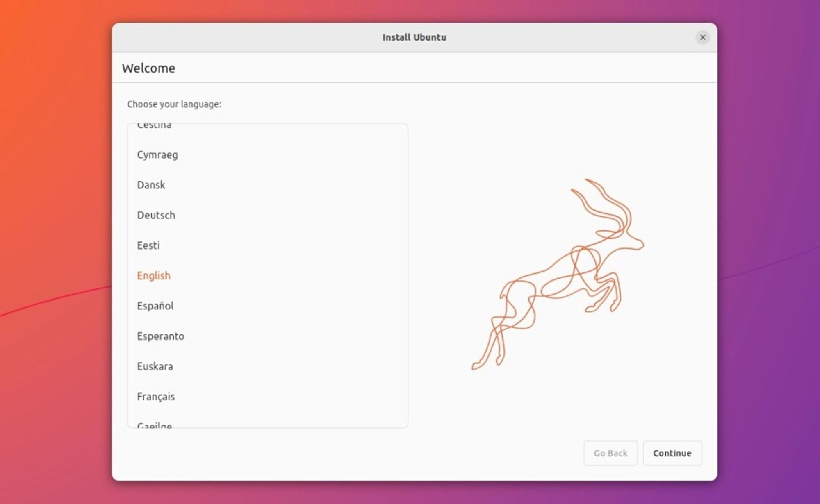The image size is (820, 504).
Task: Click the Welcome header text
Action: [149, 68]
